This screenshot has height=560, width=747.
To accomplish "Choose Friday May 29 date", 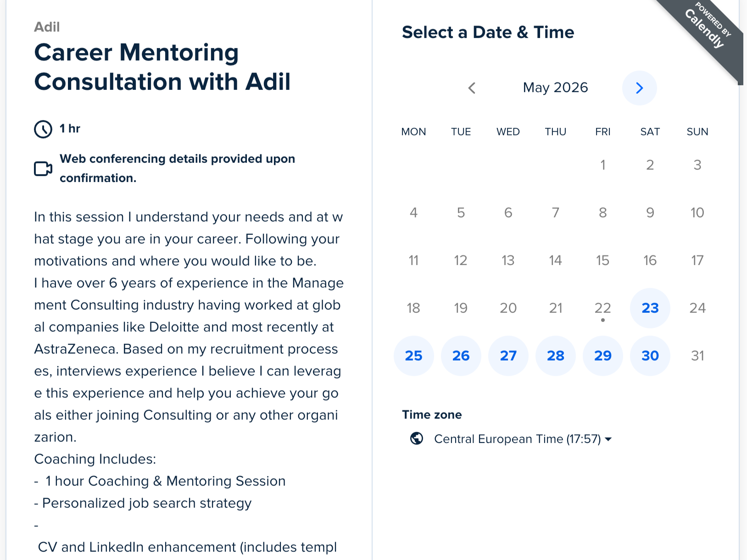I will click(x=602, y=355).
